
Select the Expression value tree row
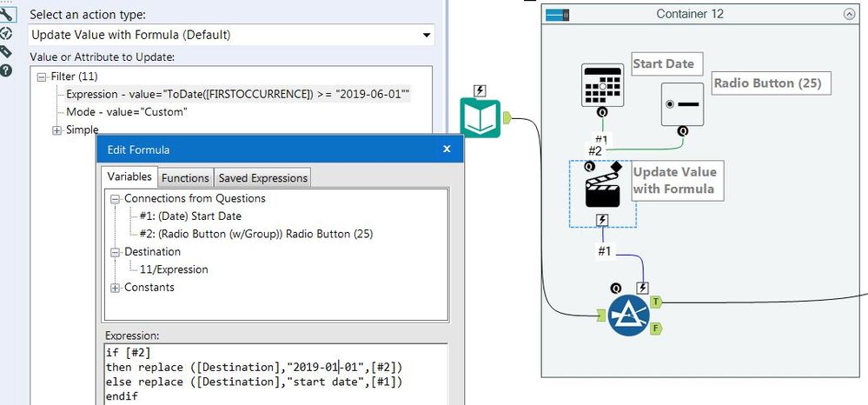pos(238,94)
